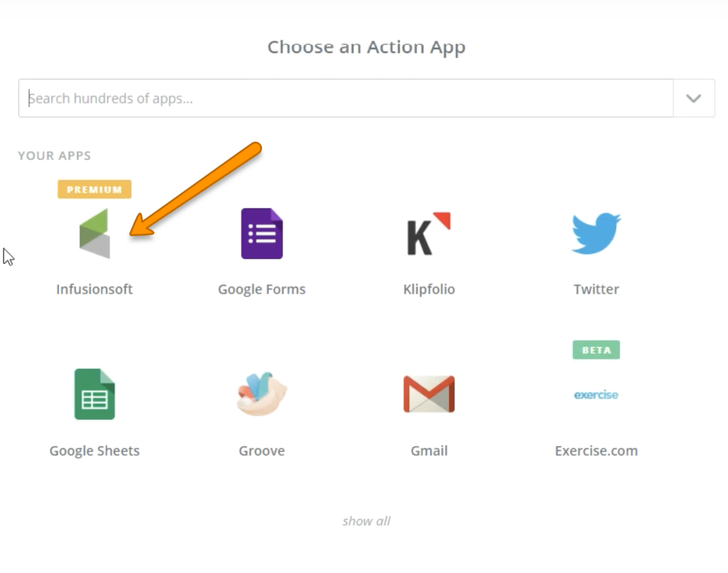Select the Gmail envelope icon
Image resolution: width=728 pixels, height=573 pixels.
pos(429,394)
